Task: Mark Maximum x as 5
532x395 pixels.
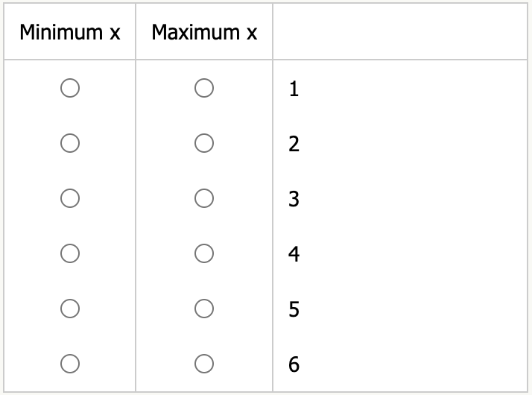Action: coord(204,308)
